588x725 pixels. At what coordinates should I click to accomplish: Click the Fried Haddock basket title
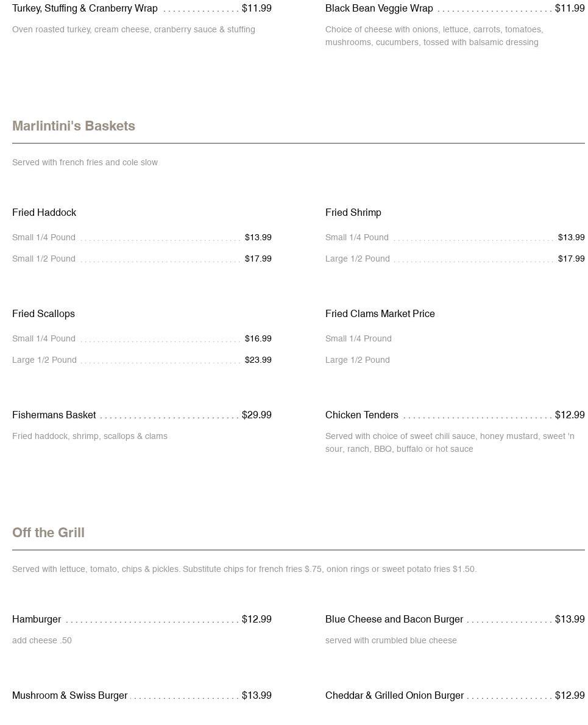44,212
